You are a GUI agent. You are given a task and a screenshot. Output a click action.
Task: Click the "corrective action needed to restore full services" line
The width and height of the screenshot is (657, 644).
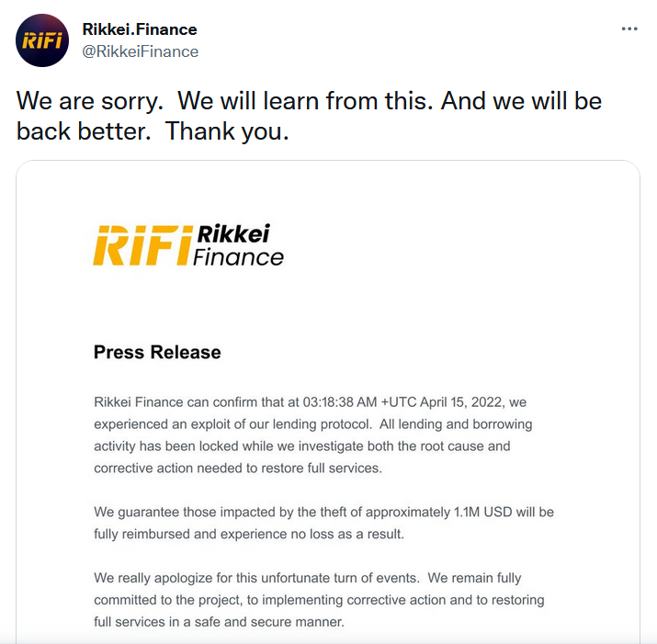(238, 468)
